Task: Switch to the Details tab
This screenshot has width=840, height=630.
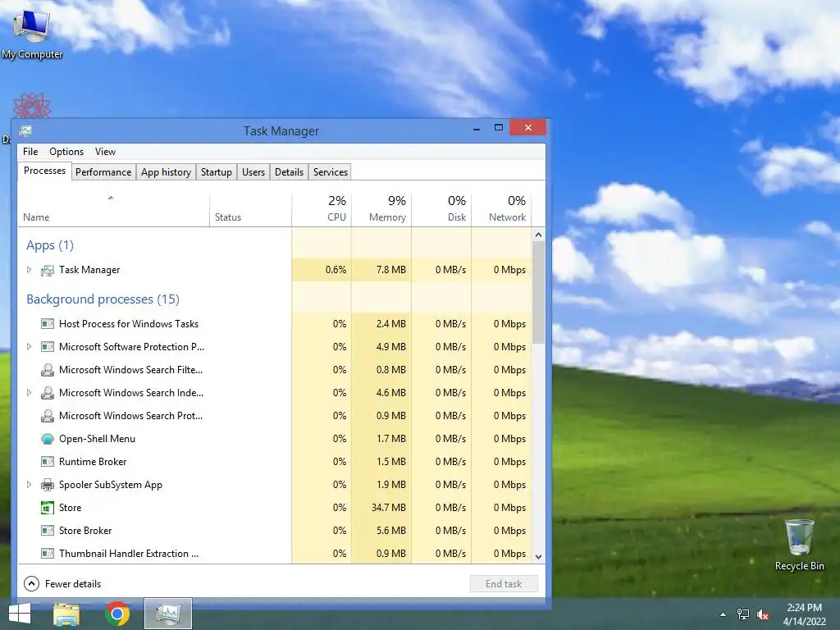Action: pyautogui.click(x=290, y=172)
